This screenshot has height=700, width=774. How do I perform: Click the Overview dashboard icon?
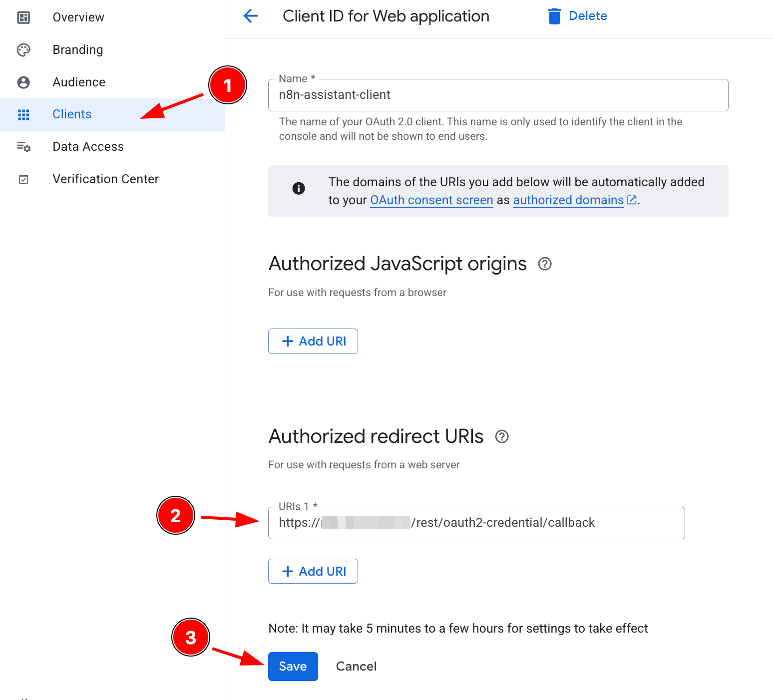pyautogui.click(x=23, y=17)
